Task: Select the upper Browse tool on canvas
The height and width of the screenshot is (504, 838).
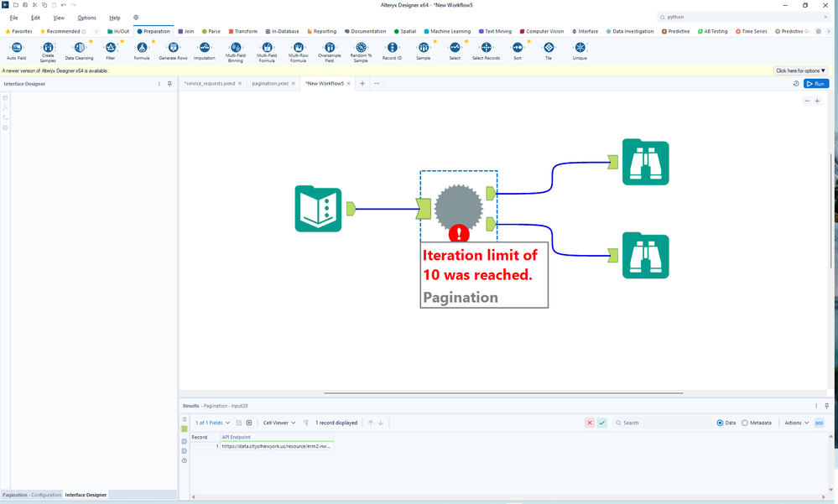Action: tap(644, 163)
